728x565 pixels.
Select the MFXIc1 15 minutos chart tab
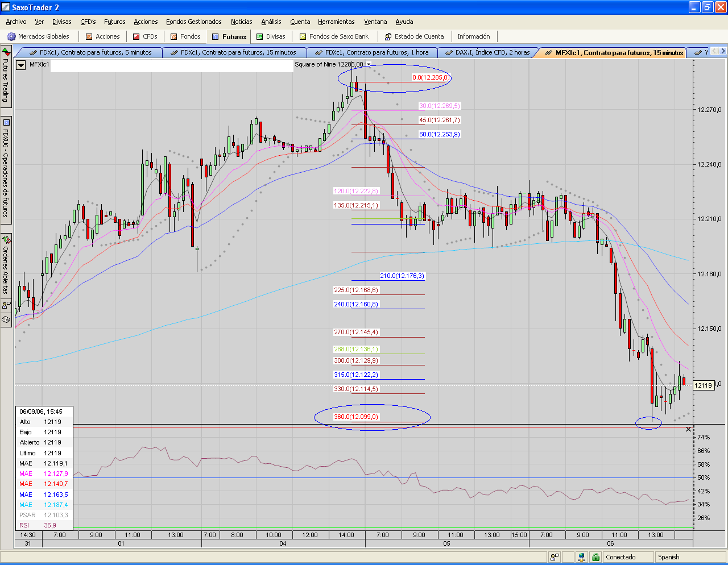pos(614,52)
